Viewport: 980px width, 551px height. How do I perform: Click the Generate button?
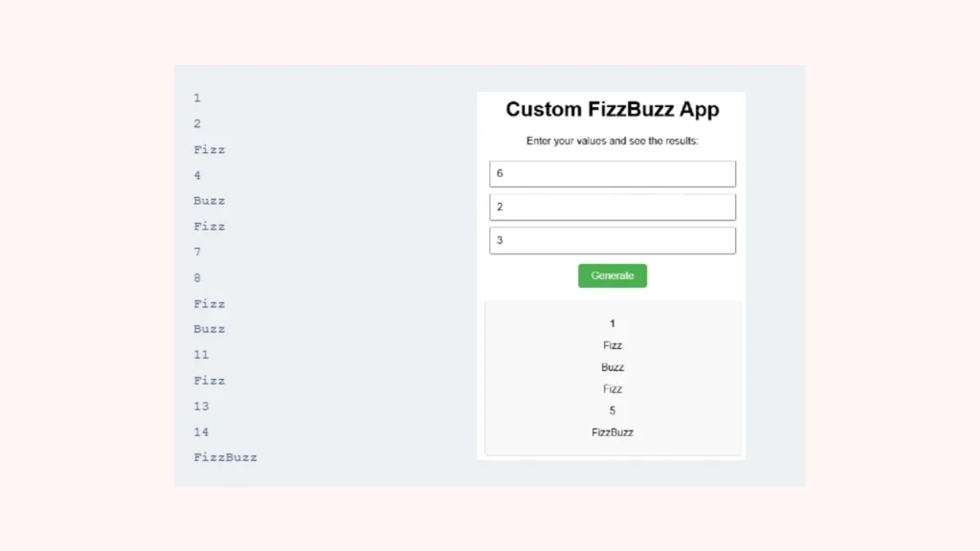[x=612, y=275]
